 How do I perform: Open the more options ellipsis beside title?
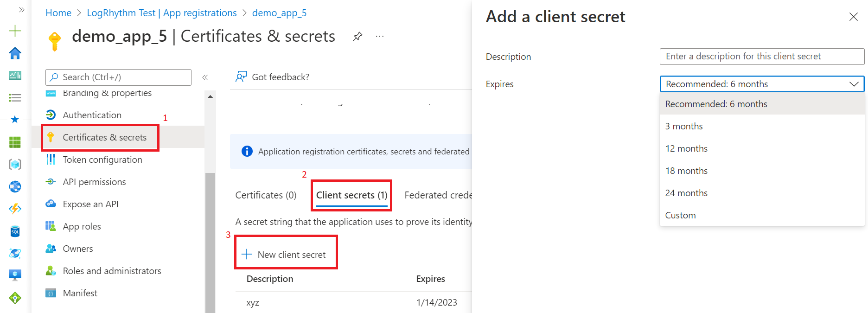coord(380,37)
